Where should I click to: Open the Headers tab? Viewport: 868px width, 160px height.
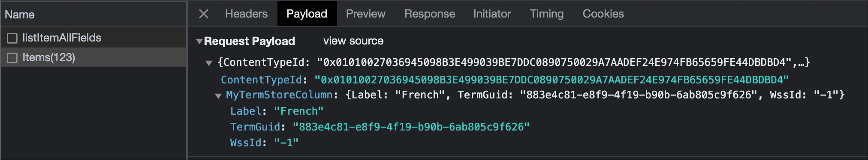(x=246, y=14)
